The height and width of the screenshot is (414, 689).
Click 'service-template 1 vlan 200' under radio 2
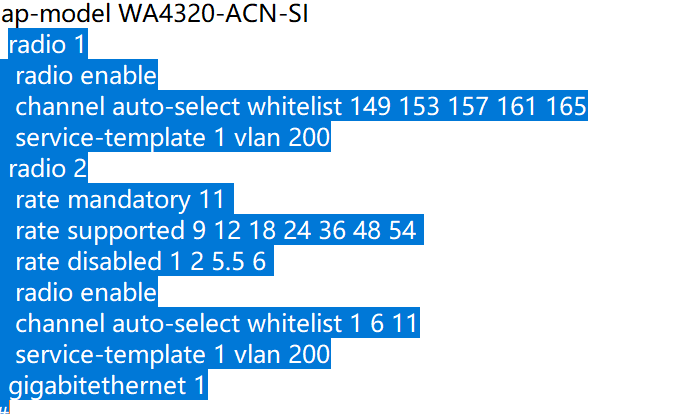[172, 355]
